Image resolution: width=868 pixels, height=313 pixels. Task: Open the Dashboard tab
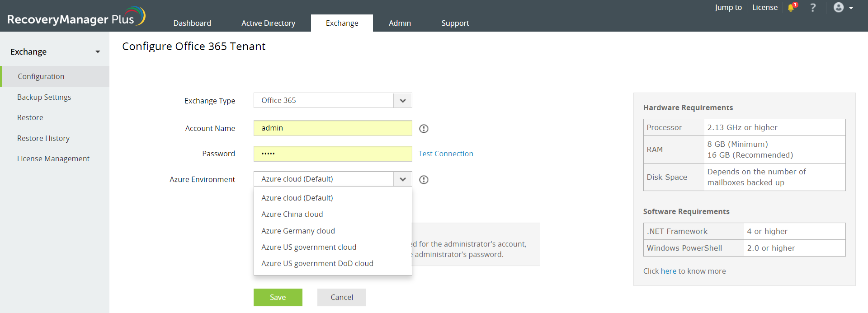click(192, 23)
